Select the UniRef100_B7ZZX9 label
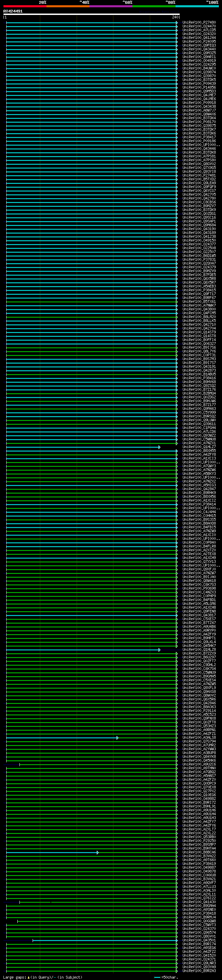The image size is (222, 980). [199, 654]
